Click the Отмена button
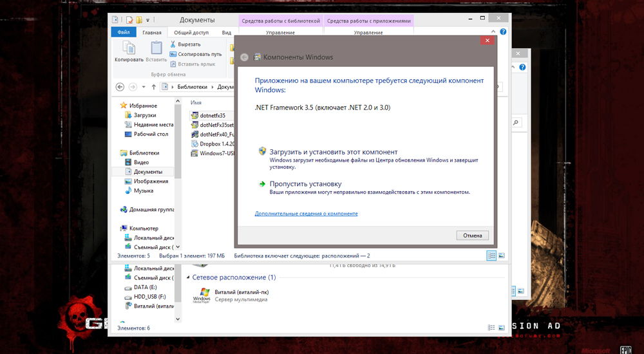This screenshot has width=644, height=354. coord(472,236)
